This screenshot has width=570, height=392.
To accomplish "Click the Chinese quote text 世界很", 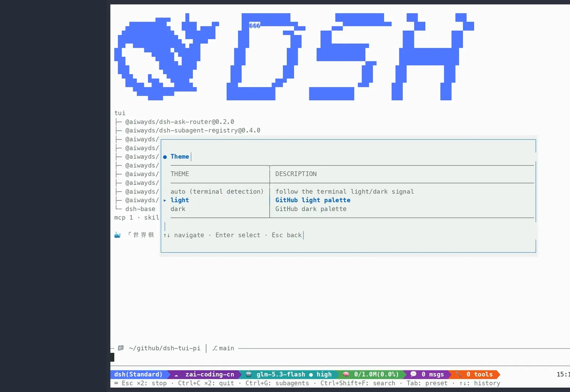I will coord(144,235).
